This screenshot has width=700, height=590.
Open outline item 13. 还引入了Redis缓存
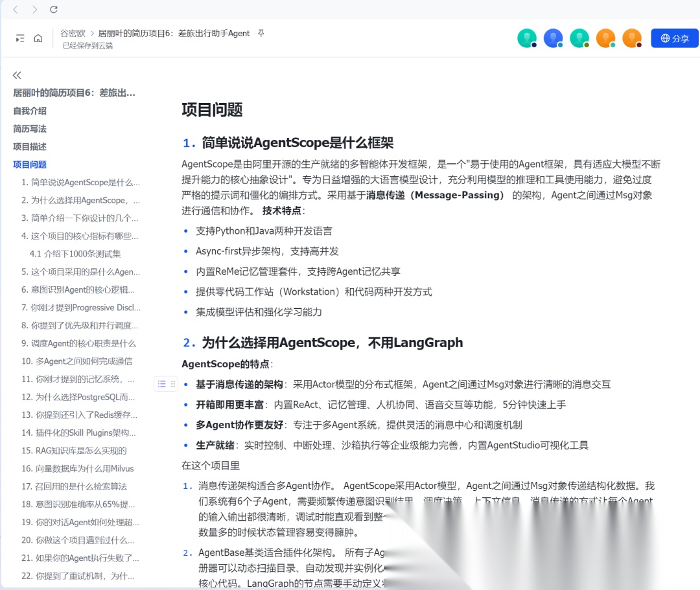80,414
